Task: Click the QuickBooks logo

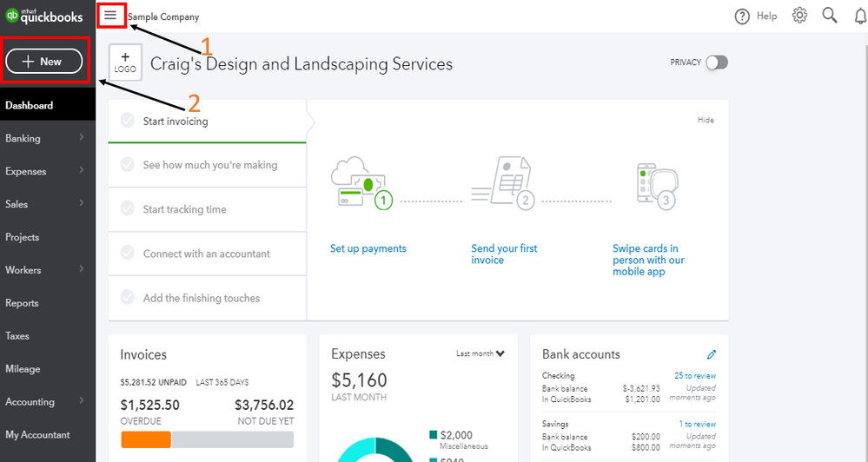Action: tap(43, 16)
